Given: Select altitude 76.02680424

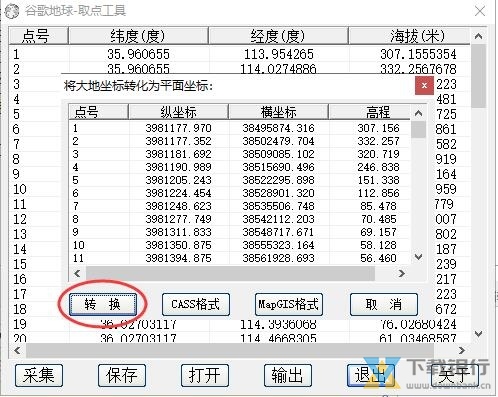Looking at the screenshot, I should tap(418, 324).
